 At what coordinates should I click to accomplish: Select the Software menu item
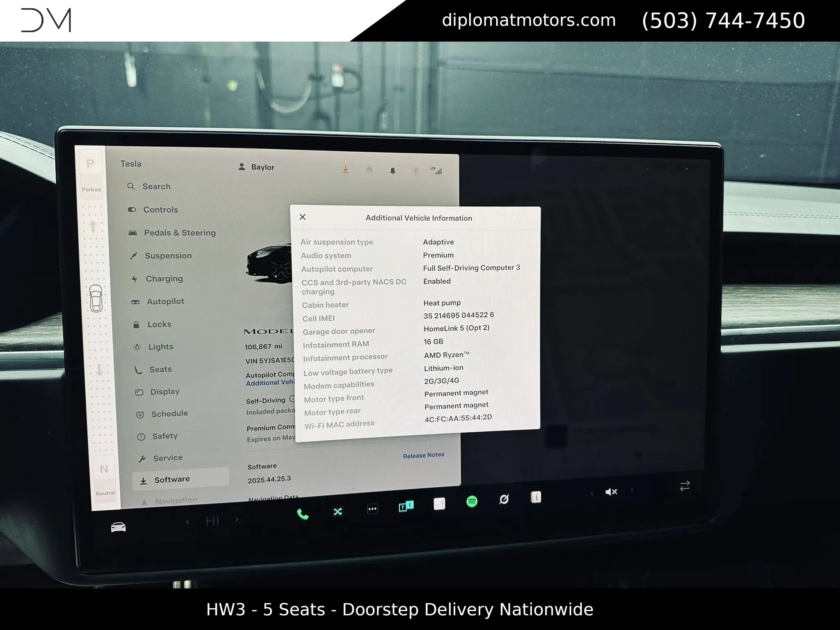[180, 479]
